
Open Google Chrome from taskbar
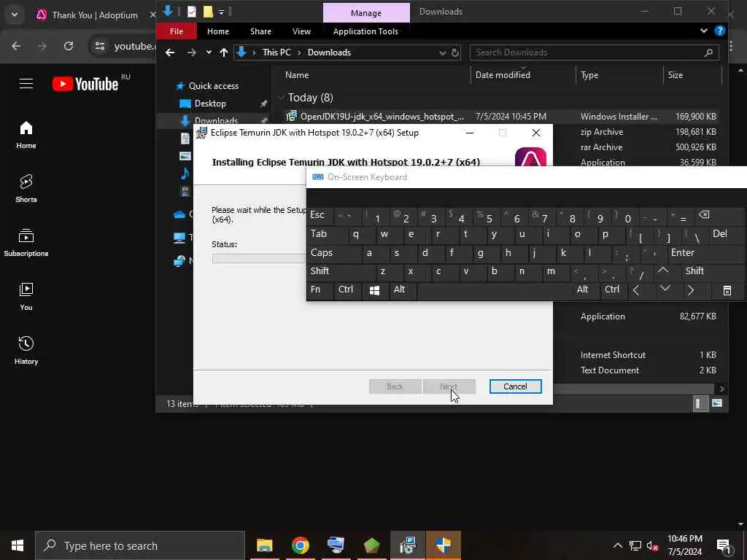(300, 545)
